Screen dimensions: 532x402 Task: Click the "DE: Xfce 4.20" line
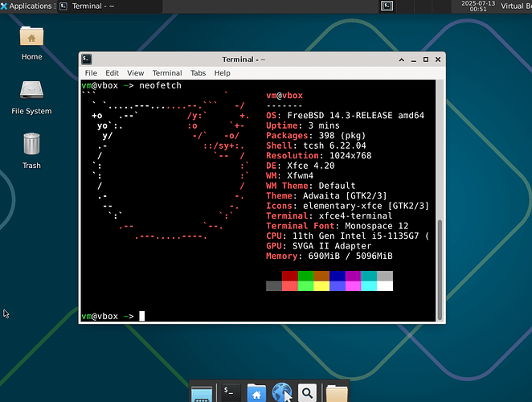click(x=301, y=166)
